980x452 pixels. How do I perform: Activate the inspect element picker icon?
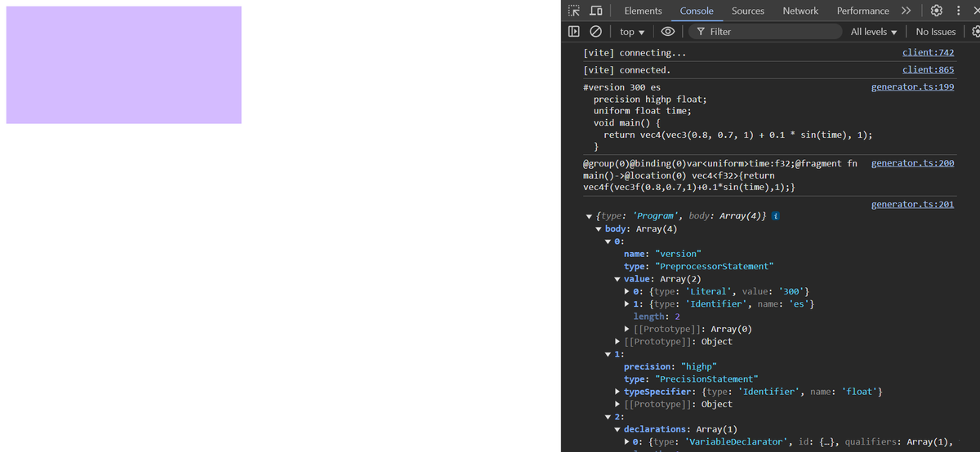(x=574, y=11)
